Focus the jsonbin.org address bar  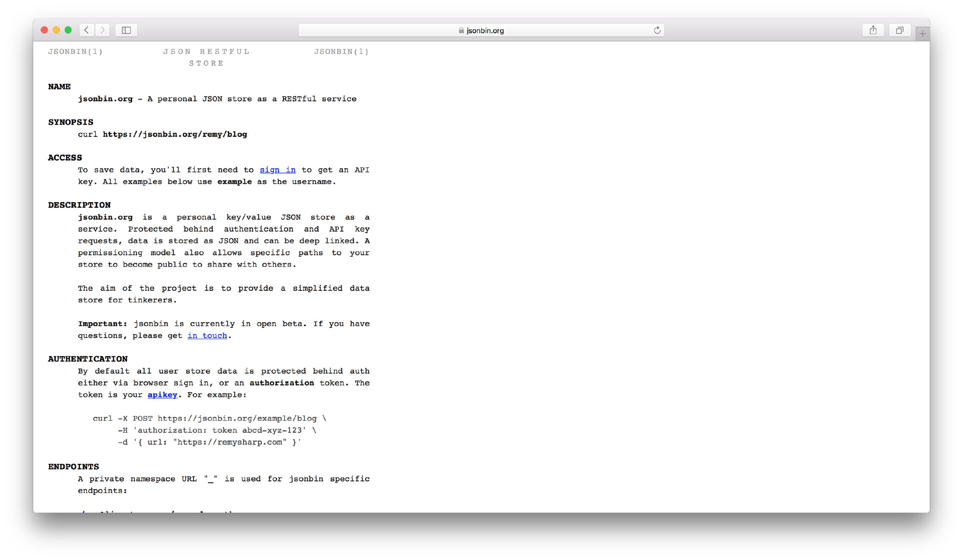pos(481,30)
